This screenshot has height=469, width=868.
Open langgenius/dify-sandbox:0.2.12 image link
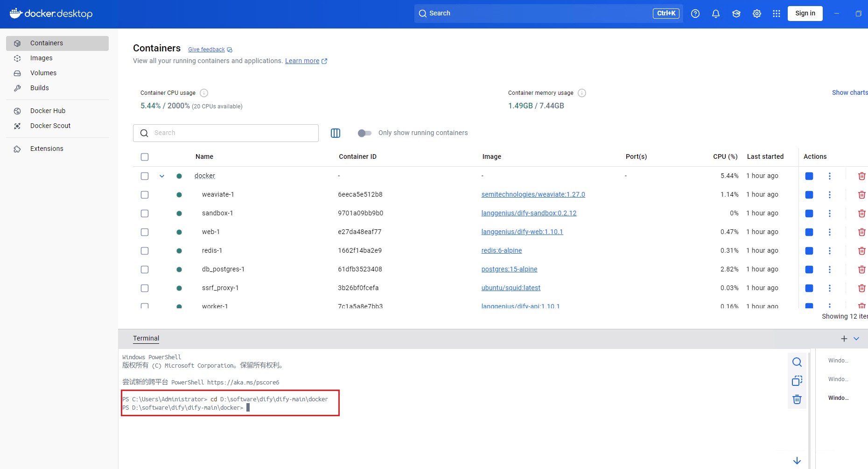click(529, 213)
